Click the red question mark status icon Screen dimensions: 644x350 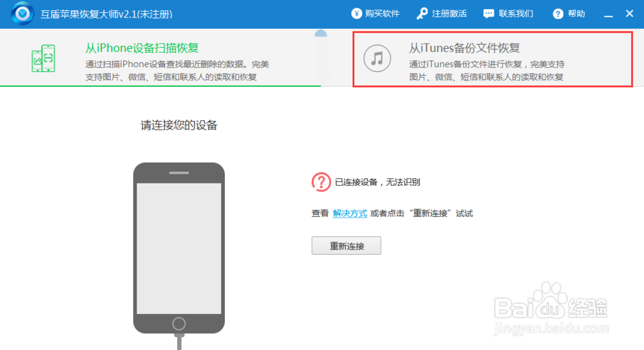(321, 182)
